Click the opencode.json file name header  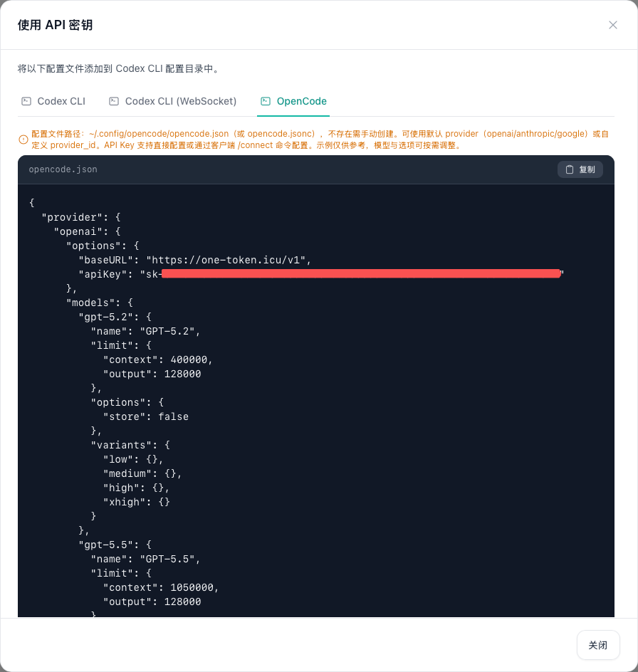coord(63,169)
